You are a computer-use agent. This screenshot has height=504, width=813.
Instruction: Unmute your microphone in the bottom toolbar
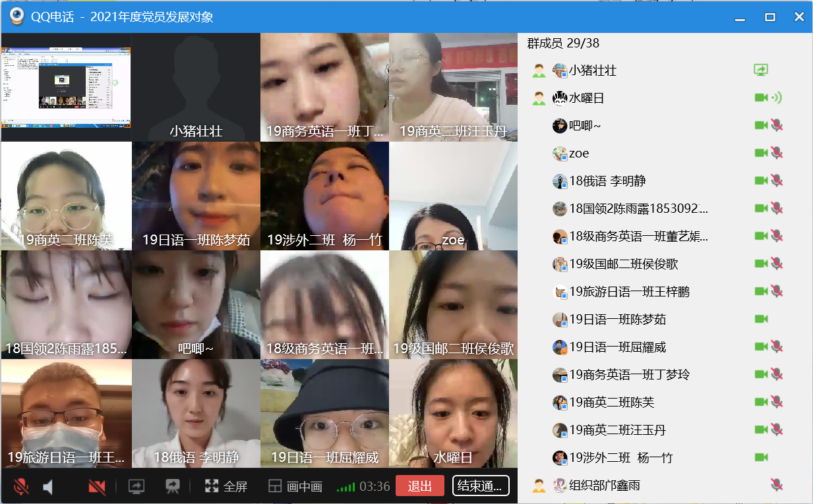tap(21, 487)
